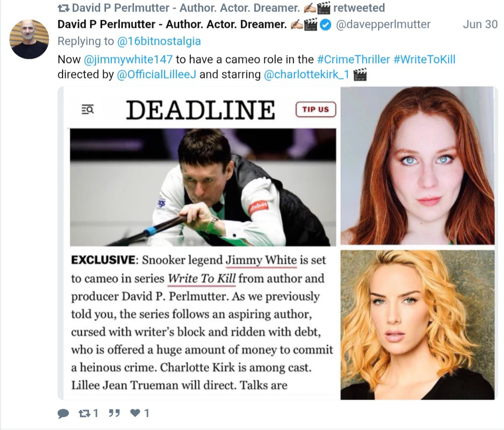This screenshot has width=504, height=430.
Task: Click the TIP US button
Action: click(x=316, y=109)
